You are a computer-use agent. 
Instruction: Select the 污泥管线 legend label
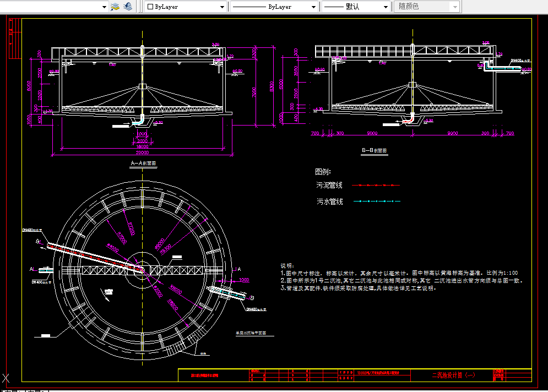[x=329, y=185]
